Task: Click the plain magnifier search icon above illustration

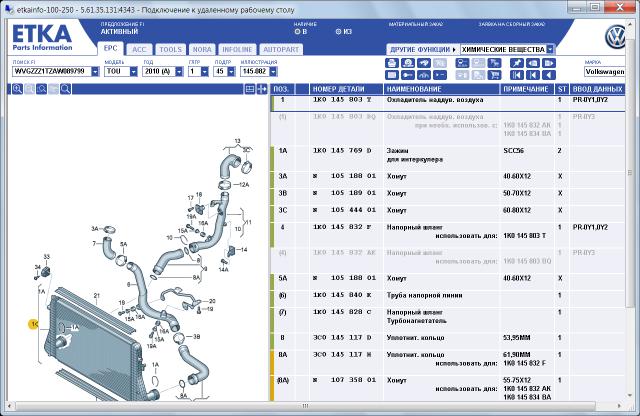Action: coord(65,89)
